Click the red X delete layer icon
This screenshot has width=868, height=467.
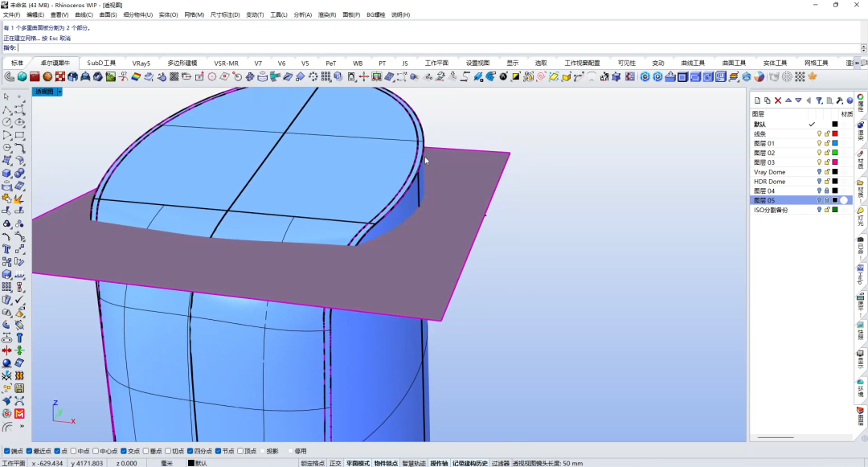tap(778, 100)
